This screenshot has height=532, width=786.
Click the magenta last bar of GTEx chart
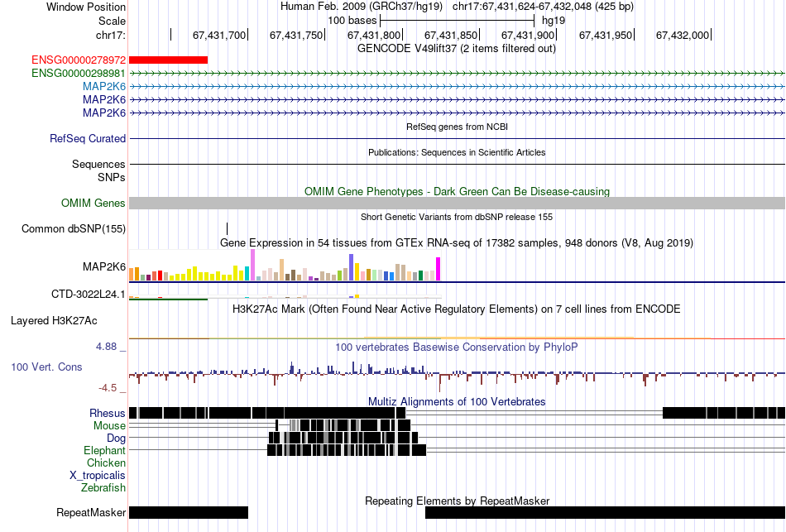(x=439, y=269)
